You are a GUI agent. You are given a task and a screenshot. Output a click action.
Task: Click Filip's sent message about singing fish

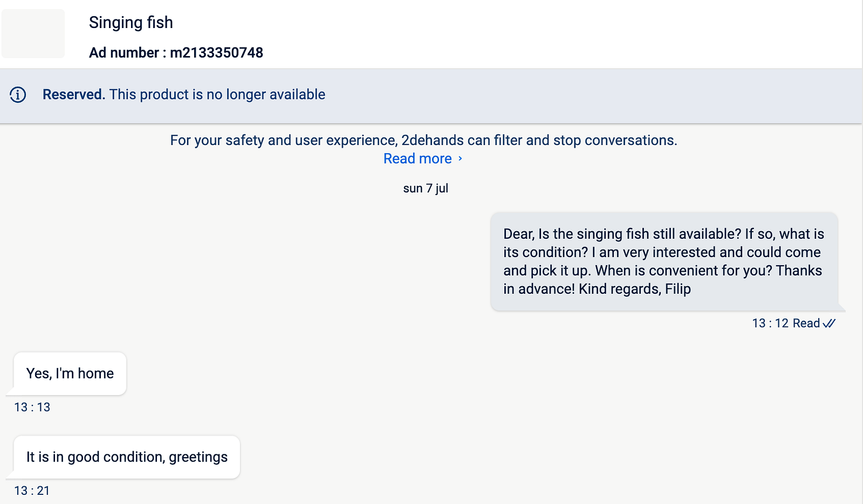click(665, 261)
